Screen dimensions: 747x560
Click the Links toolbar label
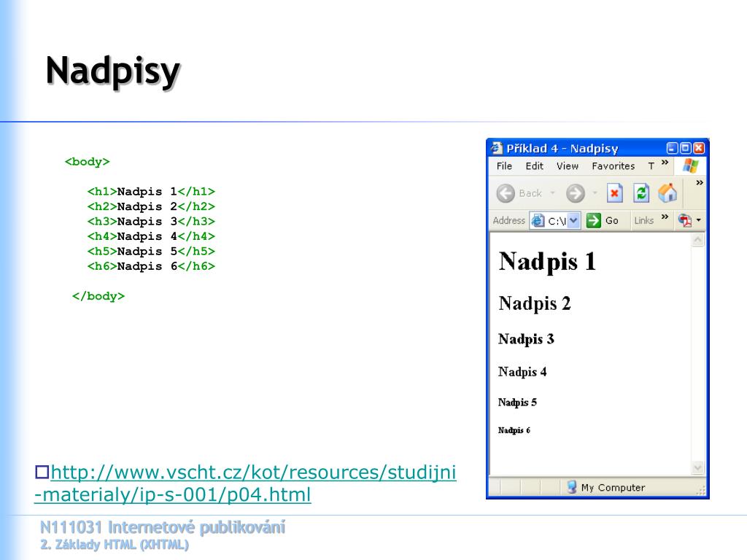643,220
